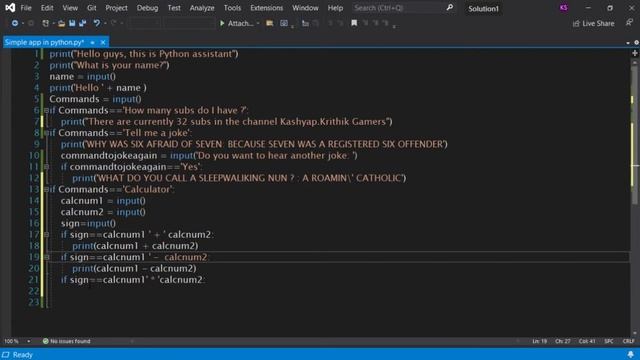This screenshot has width=640, height=360.
Task: Open the Edit menu
Action: pos(47,8)
